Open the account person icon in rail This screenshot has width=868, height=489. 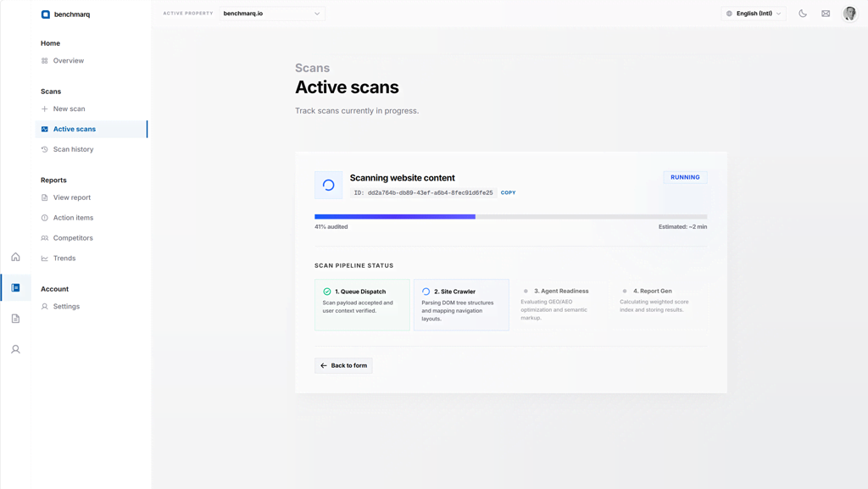point(15,350)
